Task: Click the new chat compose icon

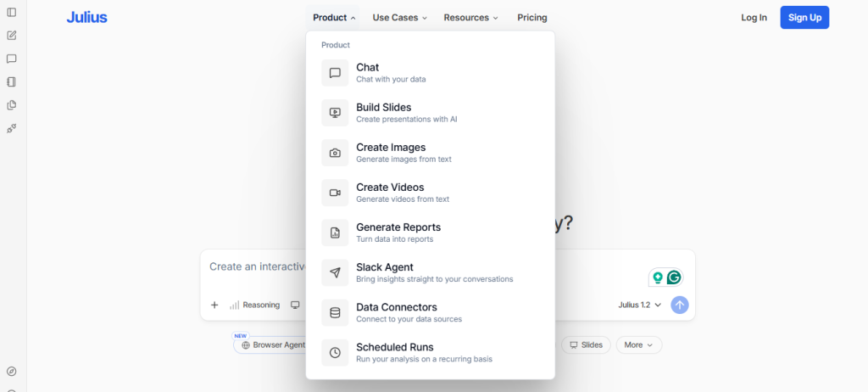Action: 12,36
